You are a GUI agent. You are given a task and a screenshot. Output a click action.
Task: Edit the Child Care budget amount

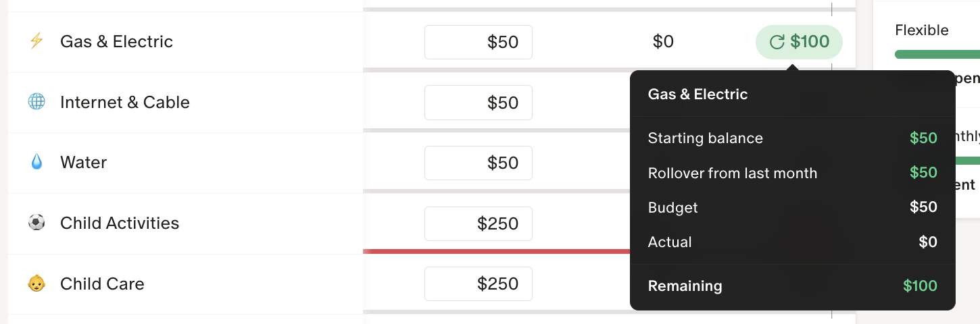click(x=479, y=284)
